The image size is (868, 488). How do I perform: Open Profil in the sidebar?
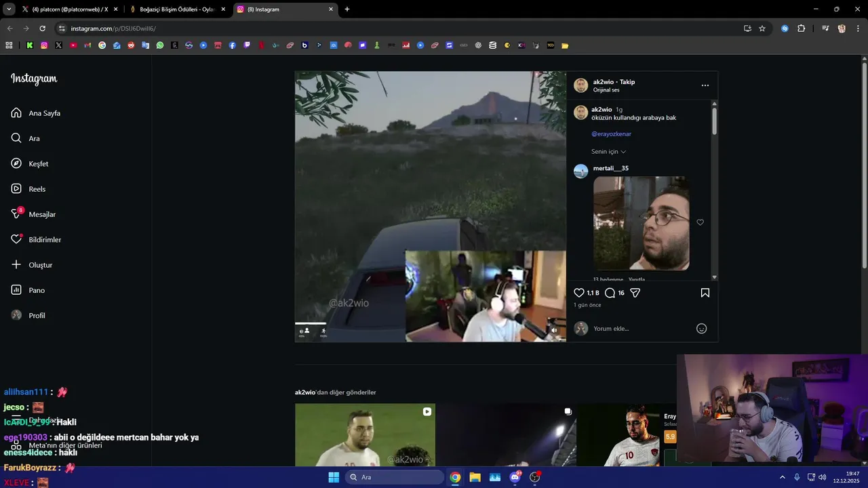pyautogui.click(x=28, y=315)
